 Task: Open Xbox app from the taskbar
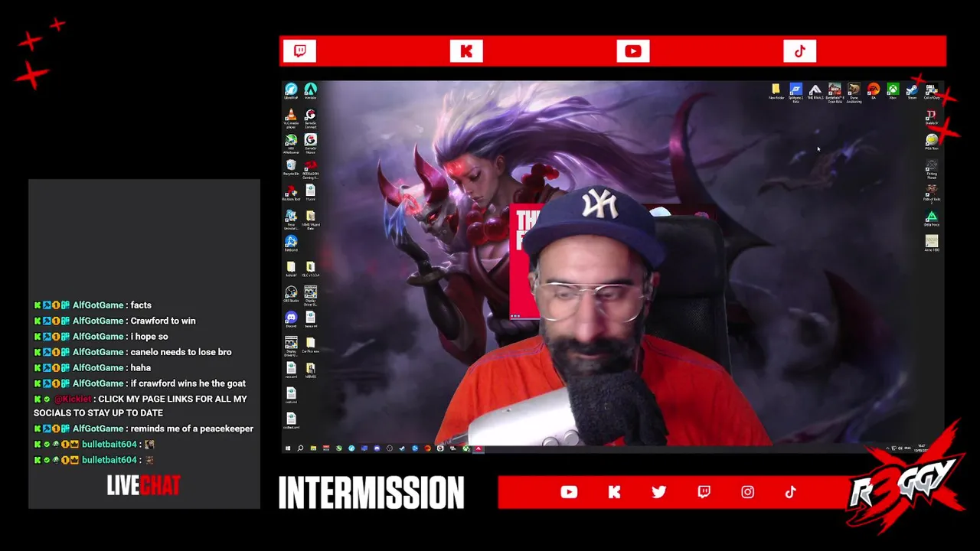pyautogui.click(x=465, y=448)
